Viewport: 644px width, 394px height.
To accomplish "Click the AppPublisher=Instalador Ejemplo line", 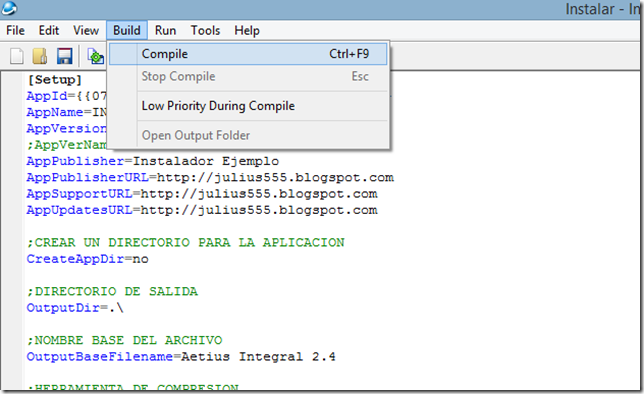I will click(x=153, y=161).
